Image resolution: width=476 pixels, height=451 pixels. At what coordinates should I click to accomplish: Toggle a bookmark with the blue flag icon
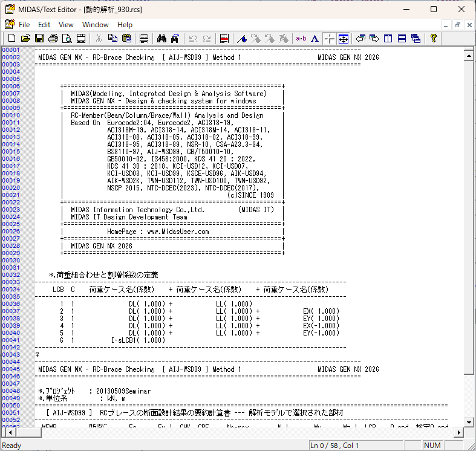pos(242,39)
